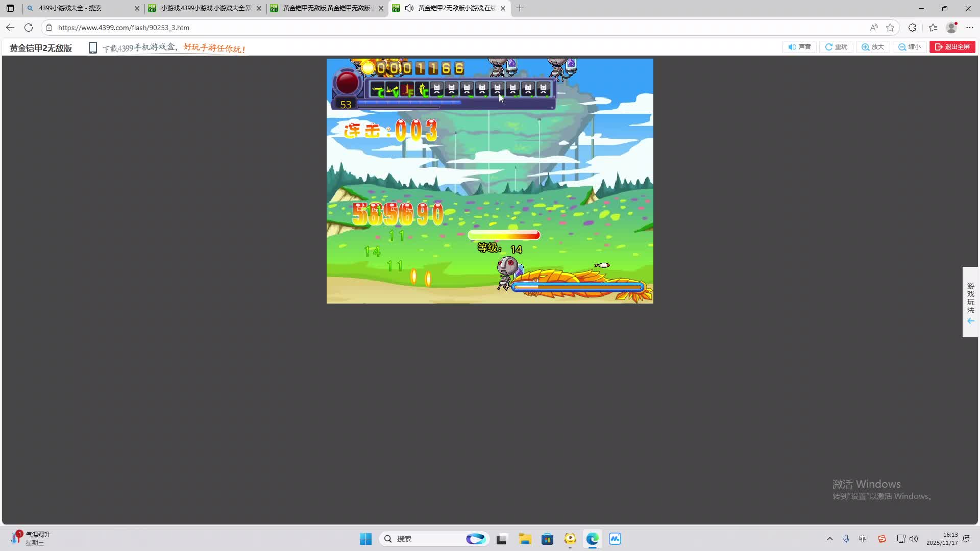Exit fullscreen via 退出全屏 button
Viewport: 980px width, 551px height.
point(952,47)
